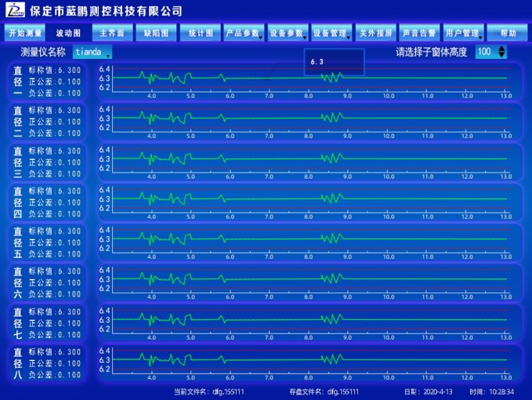Click the 关外接屏 button

(375, 34)
